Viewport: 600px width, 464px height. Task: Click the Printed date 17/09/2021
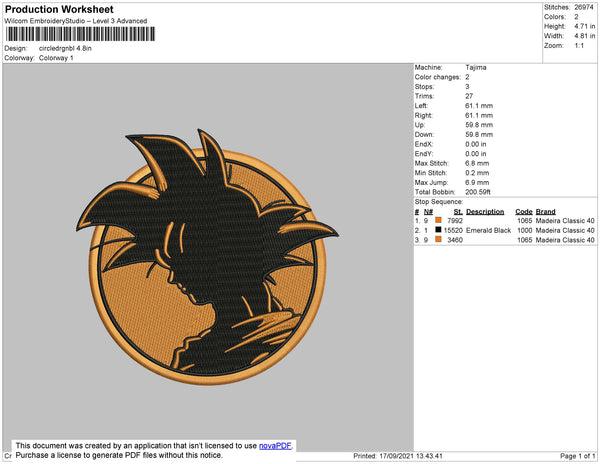point(398,456)
